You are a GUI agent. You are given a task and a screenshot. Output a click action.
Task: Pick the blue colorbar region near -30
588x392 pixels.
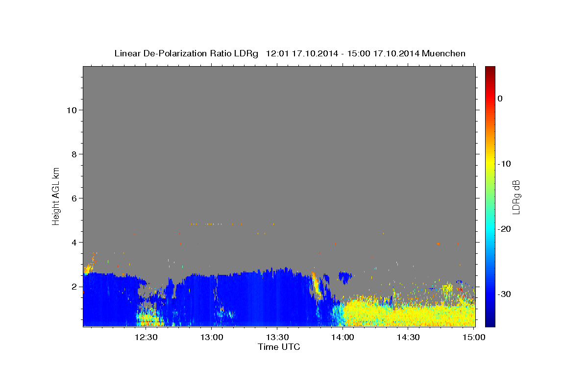[x=490, y=294]
